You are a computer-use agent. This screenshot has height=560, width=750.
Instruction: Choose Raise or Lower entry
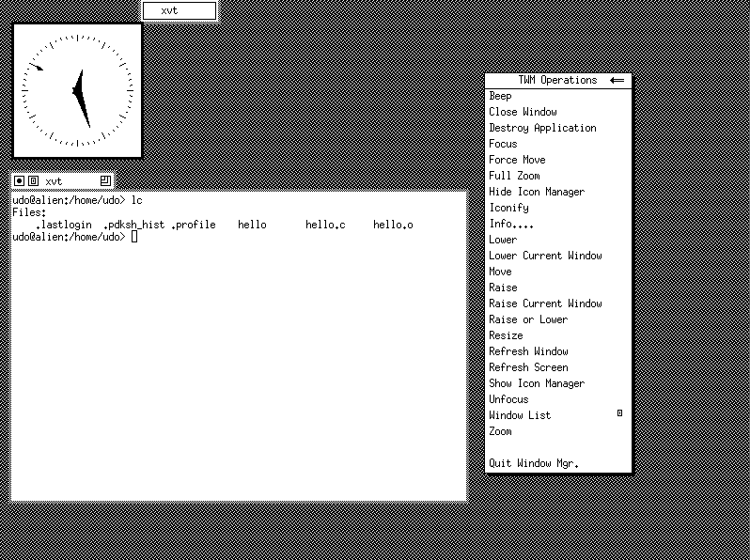tap(558, 319)
